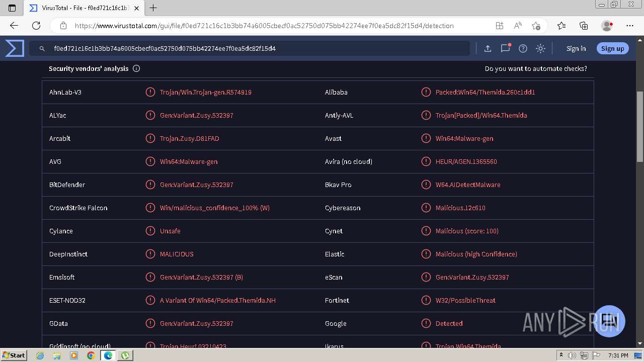Screen dimensions: 644x362
Task: Open the browser profile avatar
Action: (x=607, y=26)
